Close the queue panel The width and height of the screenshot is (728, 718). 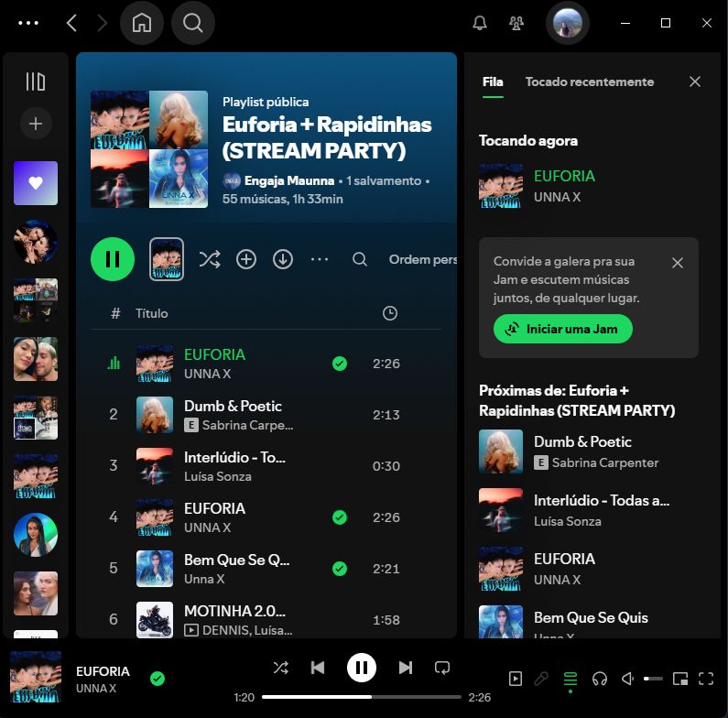[x=694, y=82]
